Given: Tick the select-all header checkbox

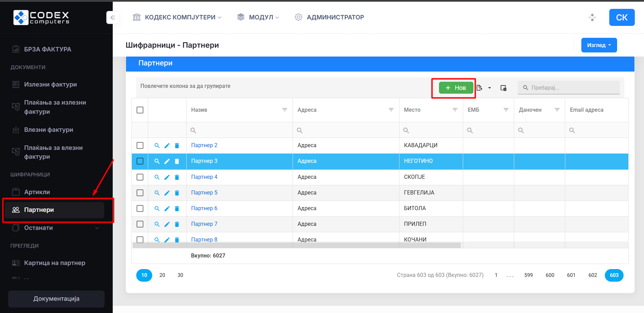Looking at the screenshot, I should [x=140, y=110].
